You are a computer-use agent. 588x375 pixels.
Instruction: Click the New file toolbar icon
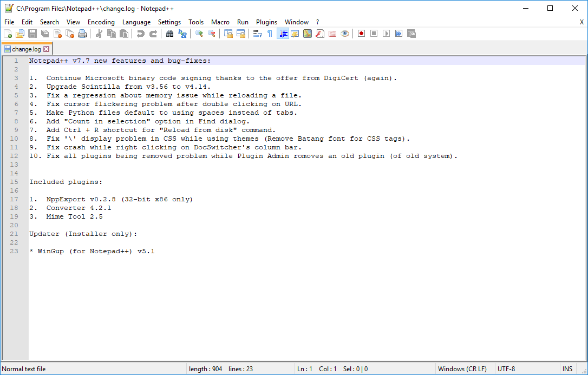[8, 34]
